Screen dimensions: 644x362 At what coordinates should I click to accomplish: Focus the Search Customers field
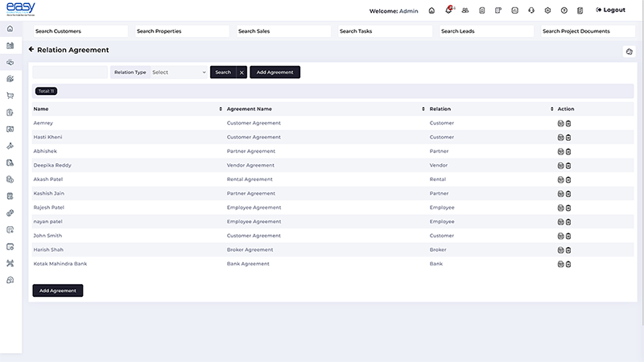(x=80, y=31)
